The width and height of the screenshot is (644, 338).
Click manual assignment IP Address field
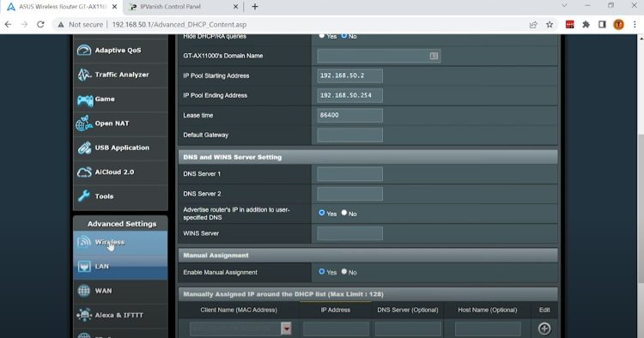(336, 329)
